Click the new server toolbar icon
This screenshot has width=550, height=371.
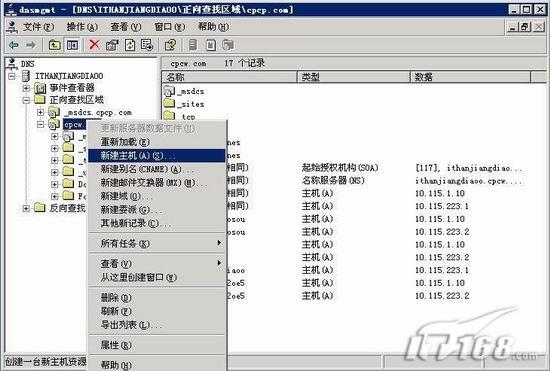(193, 45)
